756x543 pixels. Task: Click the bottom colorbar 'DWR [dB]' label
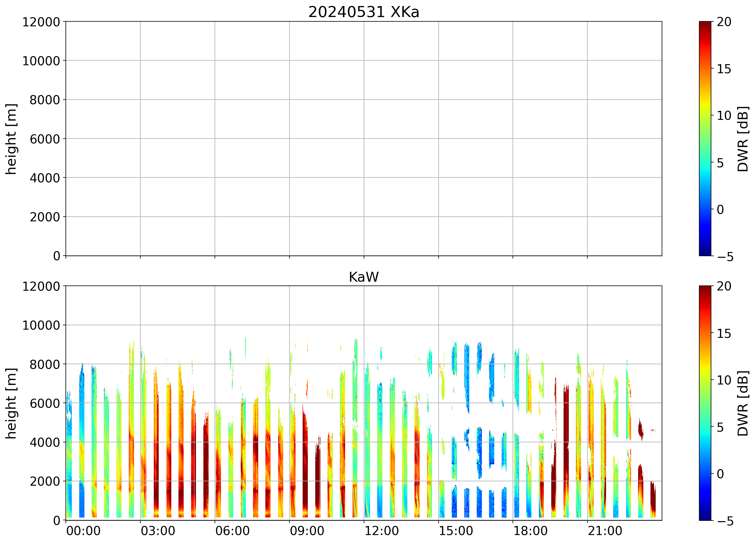click(x=743, y=403)
